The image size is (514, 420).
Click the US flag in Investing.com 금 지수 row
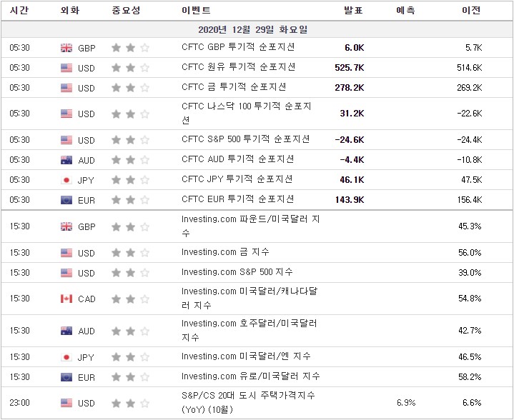(x=66, y=253)
